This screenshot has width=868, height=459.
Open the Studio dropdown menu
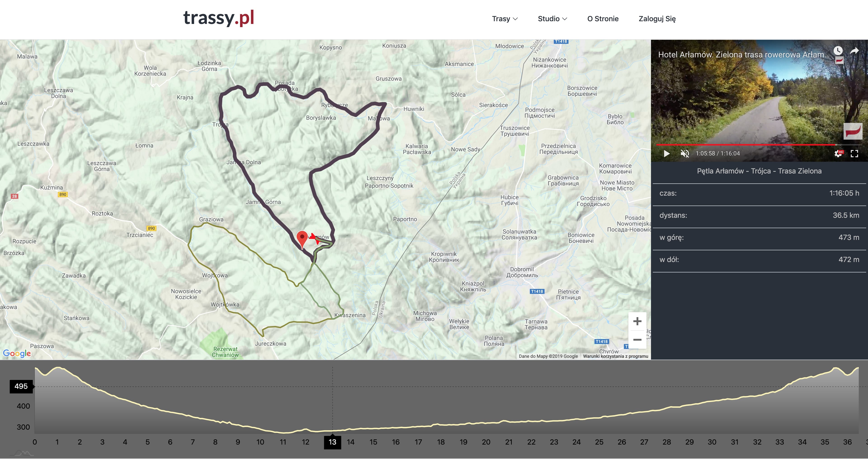pos(552,19)
